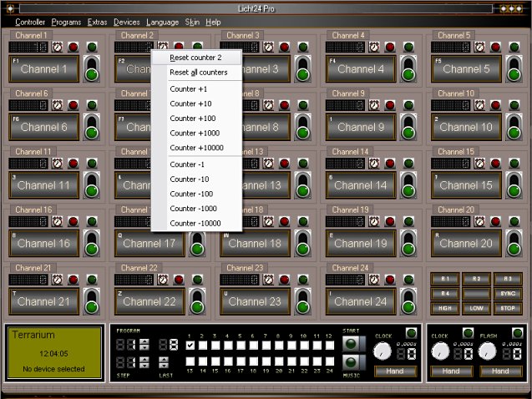
Task: Open the Skin menu
Action: pos(192,22)
